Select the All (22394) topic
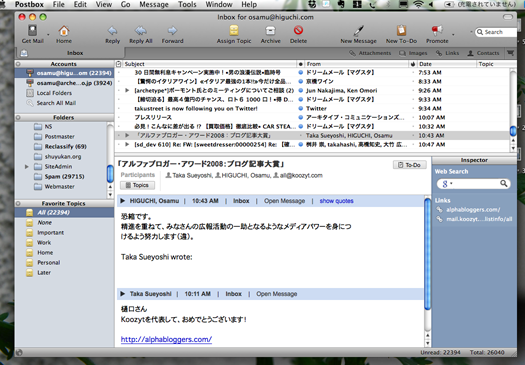Viewport: 525px width, 365px height. pyautogui.click(x=64, y=212)
